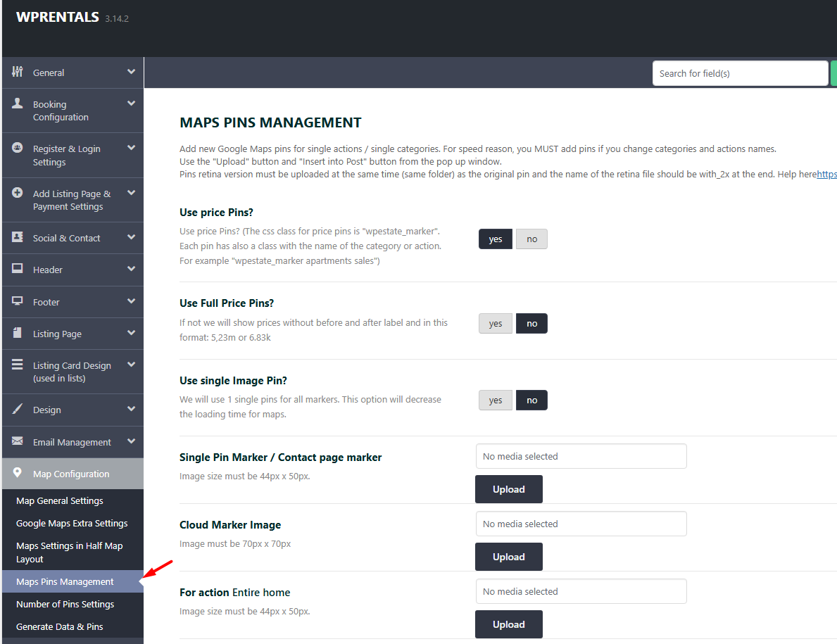
Task: Set Use single Image Pin to yes
Action: pos(496,400)
